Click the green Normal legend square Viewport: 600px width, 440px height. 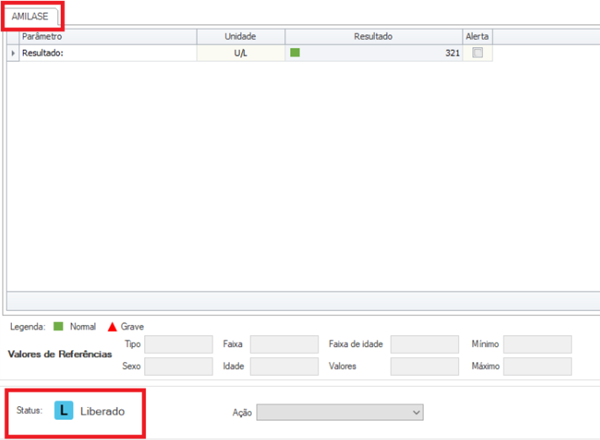click(x=58, y=326)
